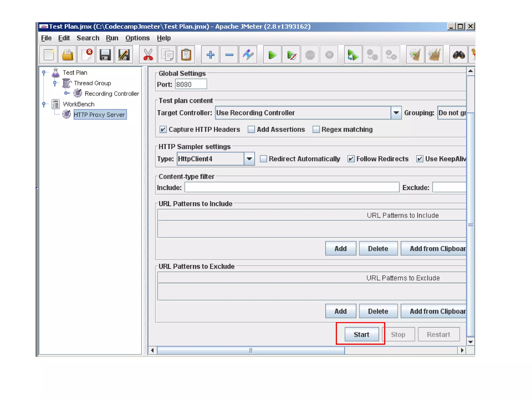Open the Options menu
The image size is (532, 399).
[137, 38]
